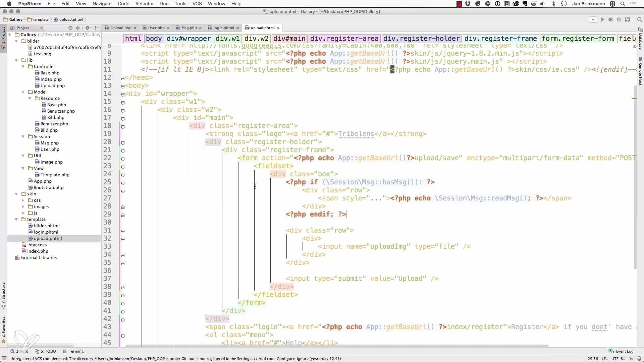644x362 pixels.
Task: Open the run configuration dropdown
Action: (593, 19)
